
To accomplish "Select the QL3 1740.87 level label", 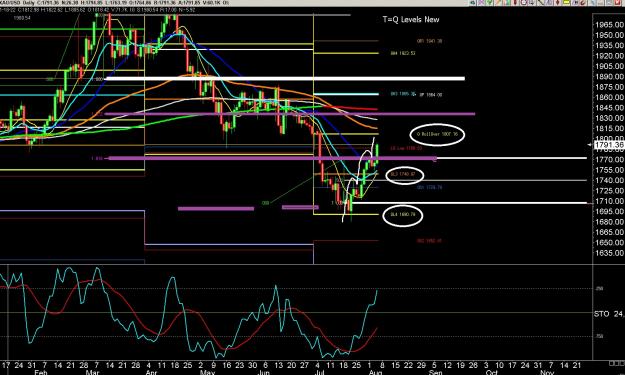I will tap(403, 175).
